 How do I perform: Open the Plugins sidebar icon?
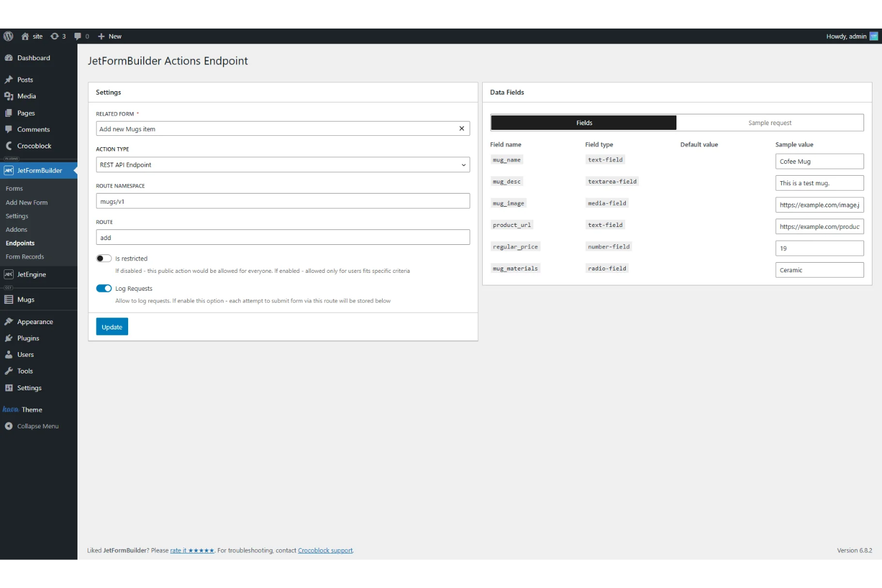10,338
